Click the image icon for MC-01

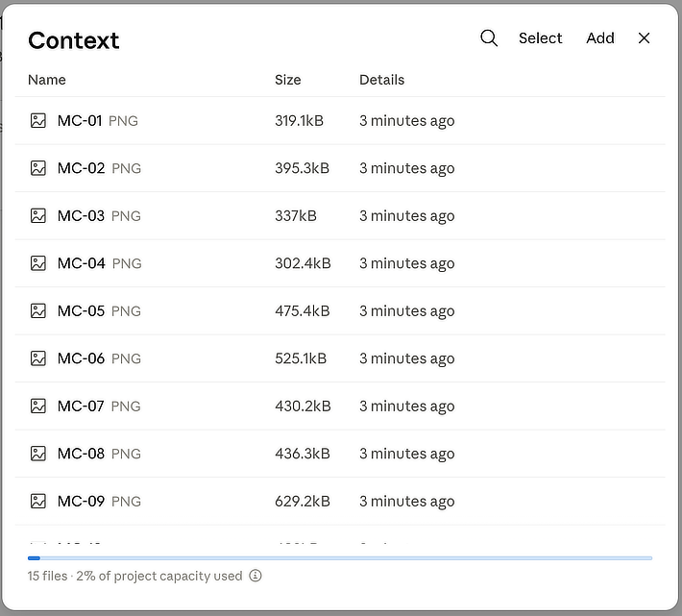pos(38,120)
